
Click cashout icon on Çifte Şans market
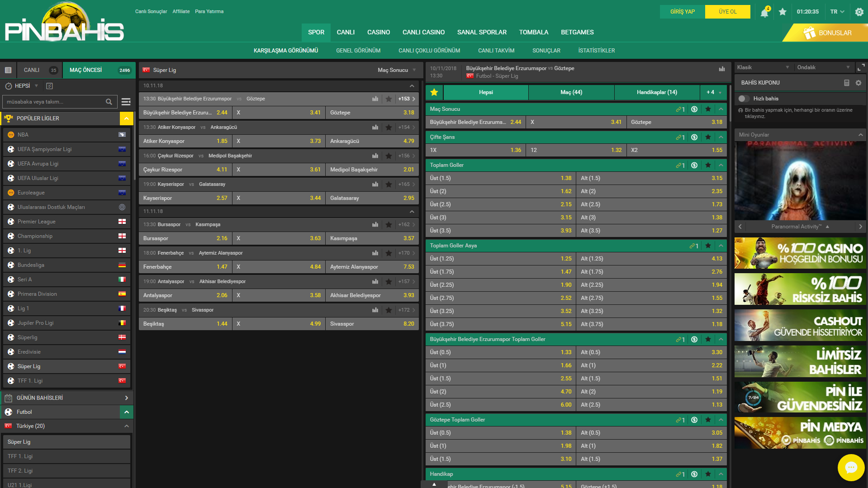tap(694, 137)
